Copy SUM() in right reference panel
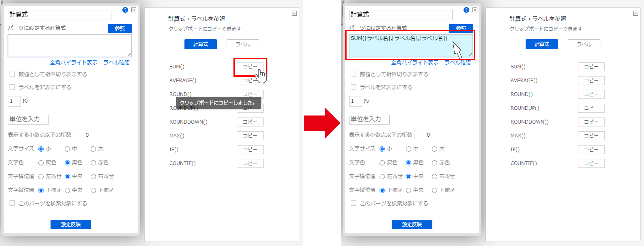644x246 pixels. (x=591, y=67)
